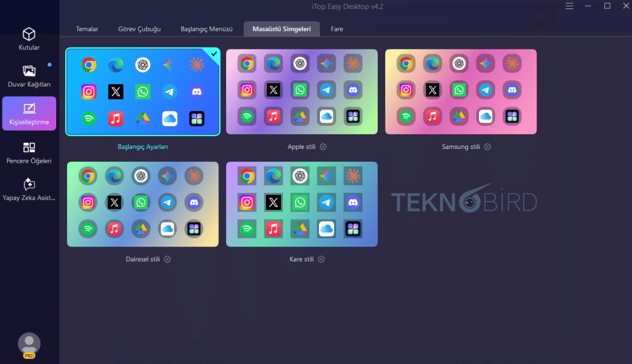Click the Başlangıç Ayarları label

coord(143,147)
